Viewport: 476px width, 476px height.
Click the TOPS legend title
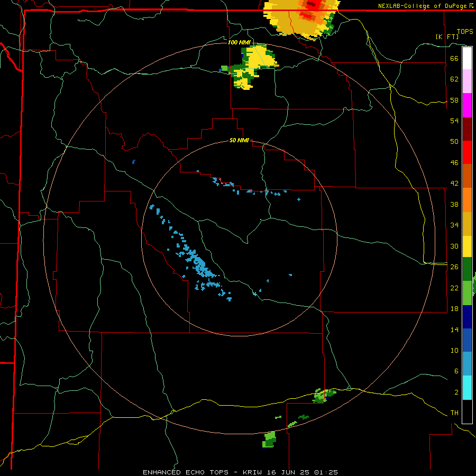[x=465, y=31]
